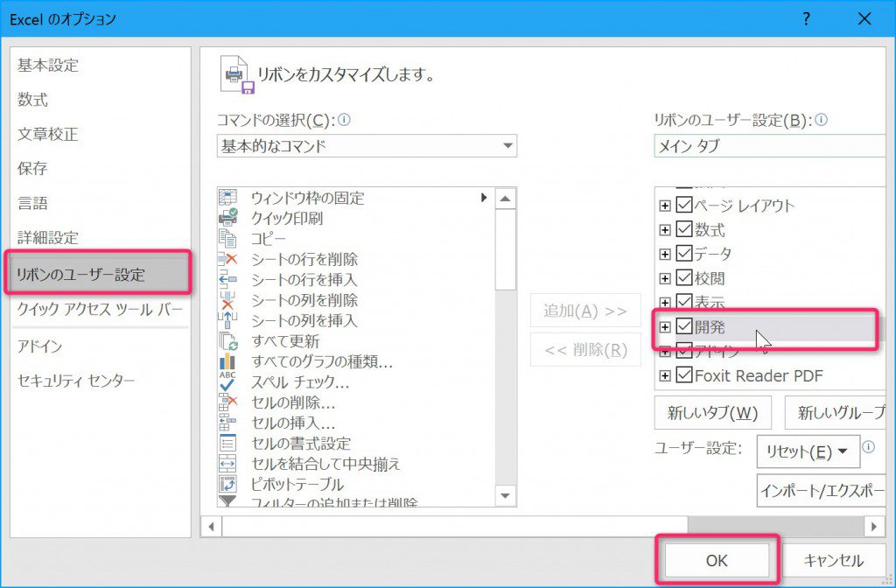The image size is (896, 588).
Task: Select the Quick Print icon
Action: tap(227, 218)
